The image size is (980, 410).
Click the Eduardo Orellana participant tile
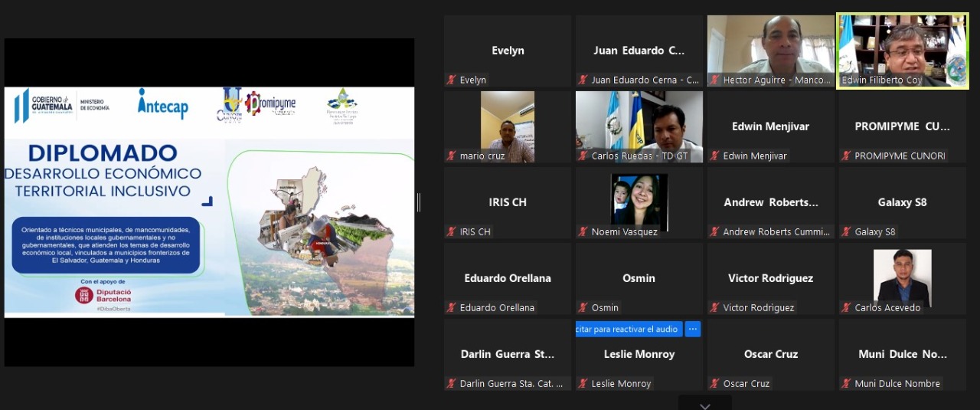tap(508, 278)
